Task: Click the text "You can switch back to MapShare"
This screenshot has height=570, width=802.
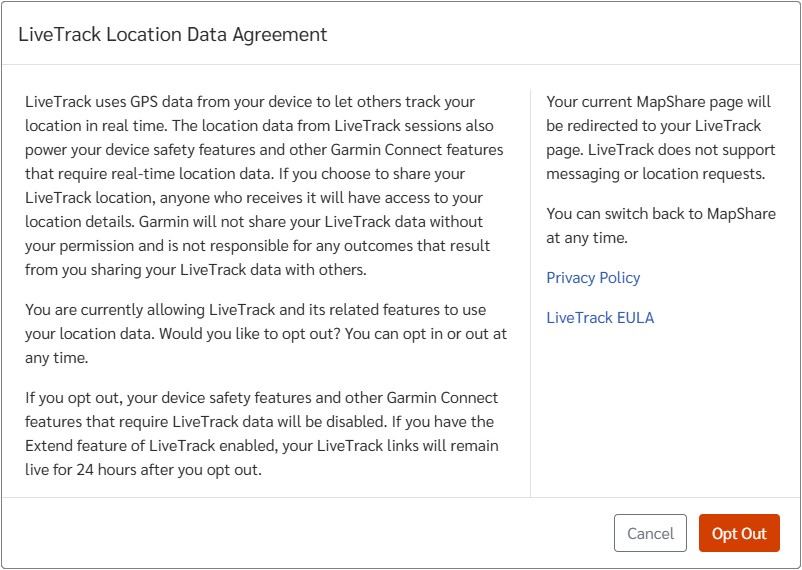Action: 661,214
